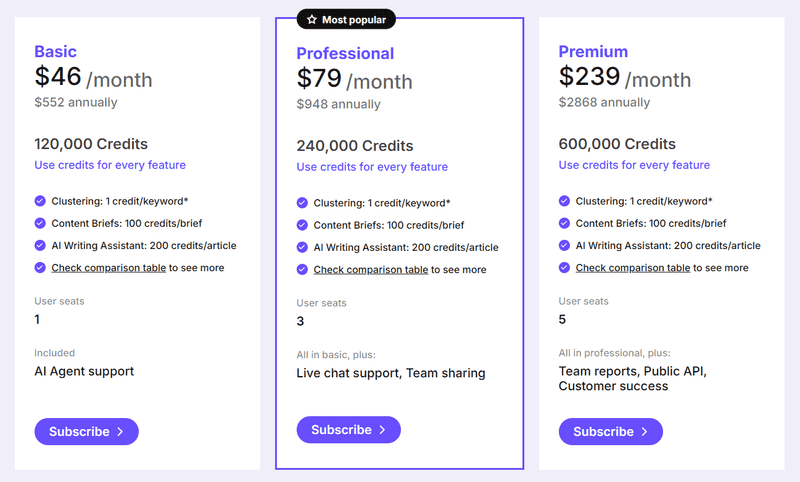Click Basic plan comparison table checkmark icon
The image size is (800, 482).
click(x=40, y=267)
